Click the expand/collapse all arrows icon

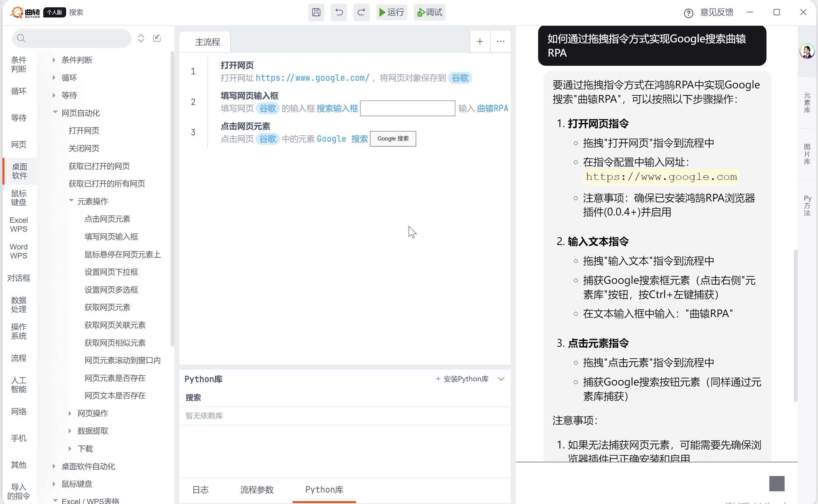click(141, 38)
